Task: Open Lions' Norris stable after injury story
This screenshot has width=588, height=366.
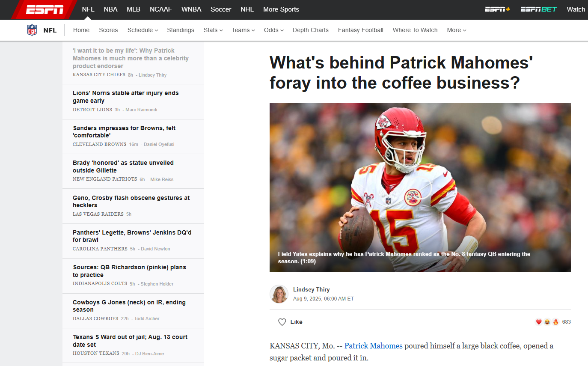Action: [x=126, y=97]
